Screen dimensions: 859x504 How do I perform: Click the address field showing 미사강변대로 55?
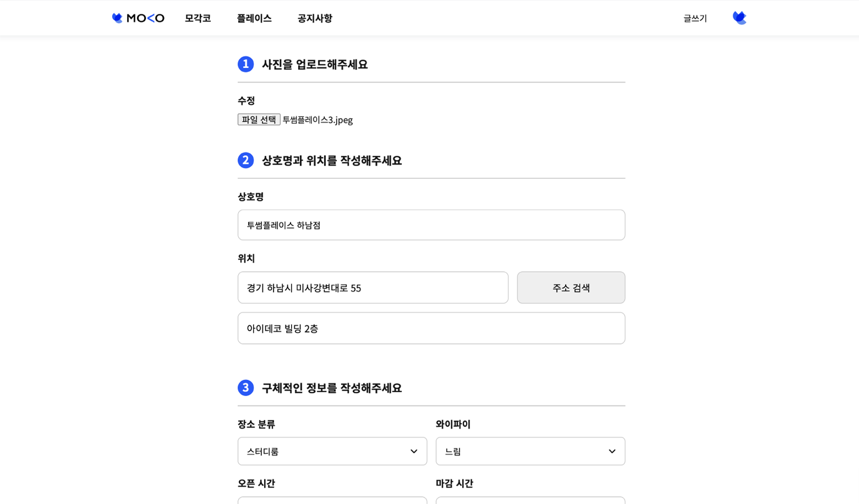pos(373,288)
